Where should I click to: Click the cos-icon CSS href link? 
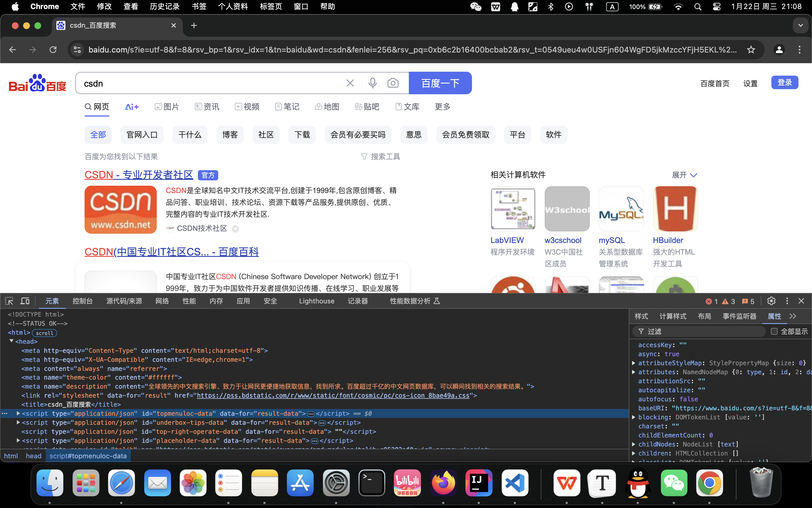[x=333, y=395]
